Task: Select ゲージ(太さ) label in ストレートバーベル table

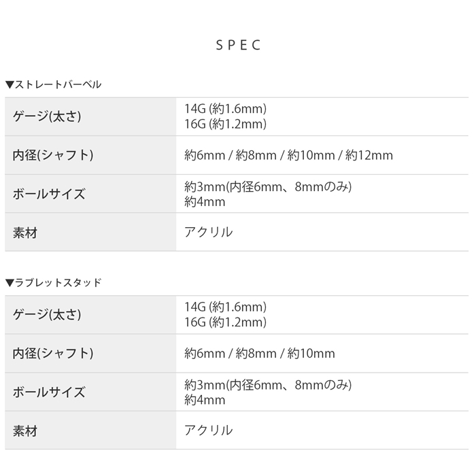Action: [x=48, y=116]
